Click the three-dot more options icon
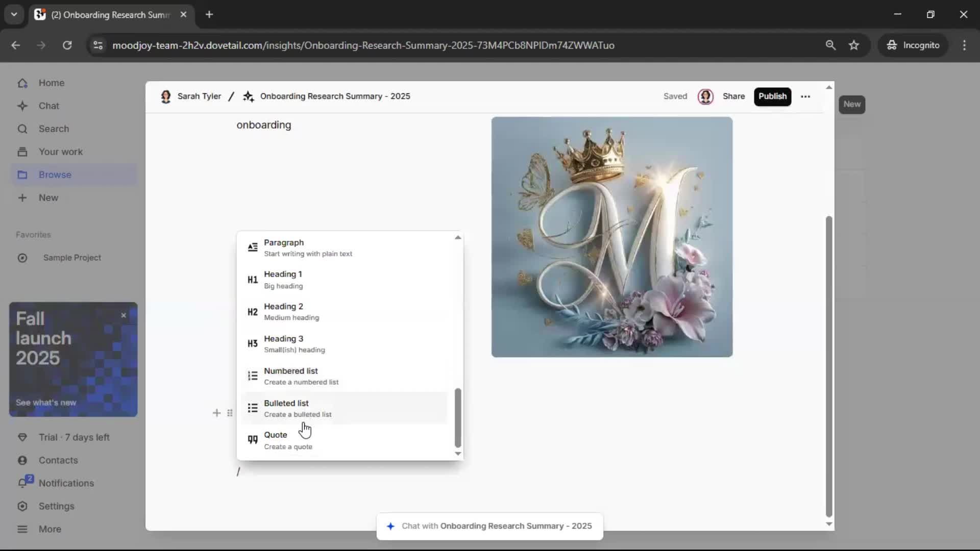The image size is (980, 551). click(x=805, y=96)
